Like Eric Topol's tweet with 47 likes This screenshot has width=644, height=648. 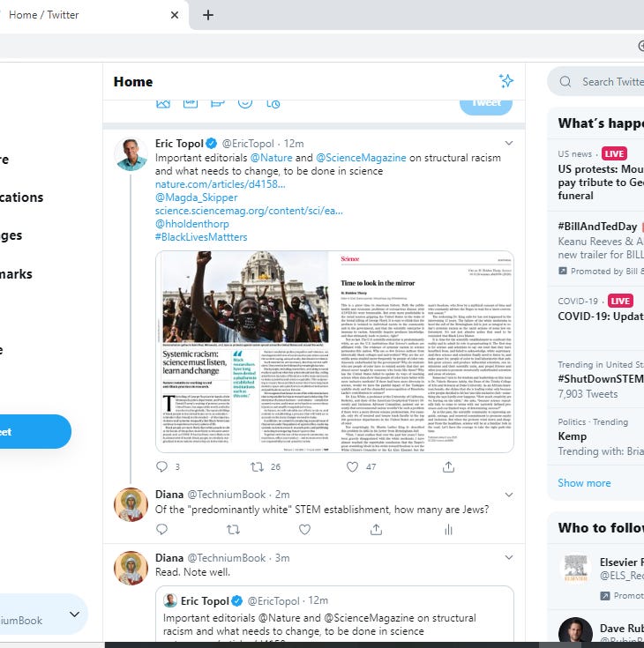coord(352,467)
